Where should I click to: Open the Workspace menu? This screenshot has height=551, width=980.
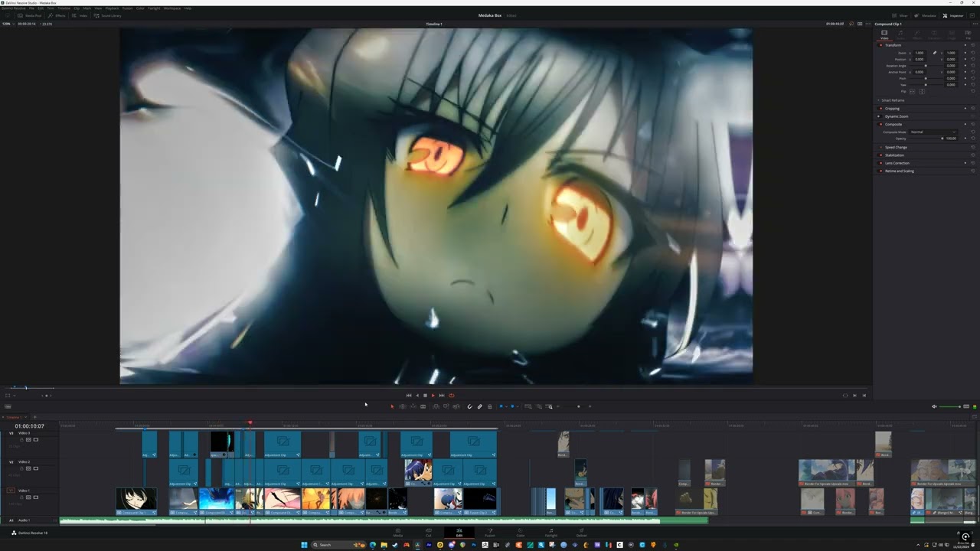172,8
